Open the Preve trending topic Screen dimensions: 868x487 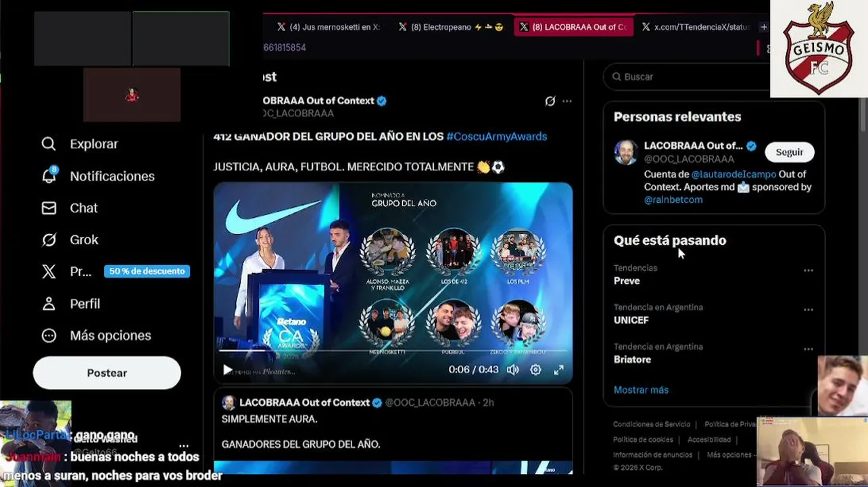627,281
